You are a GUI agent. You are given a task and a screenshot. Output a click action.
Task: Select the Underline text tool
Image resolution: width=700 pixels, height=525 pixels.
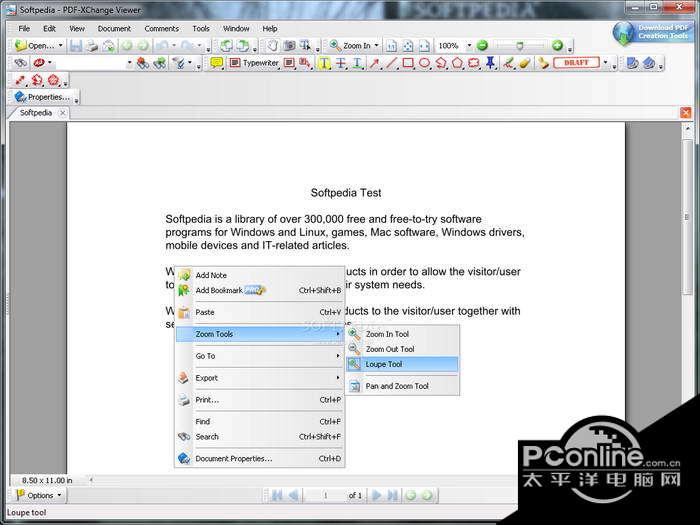pyautogui.click(x=358, y=63)
